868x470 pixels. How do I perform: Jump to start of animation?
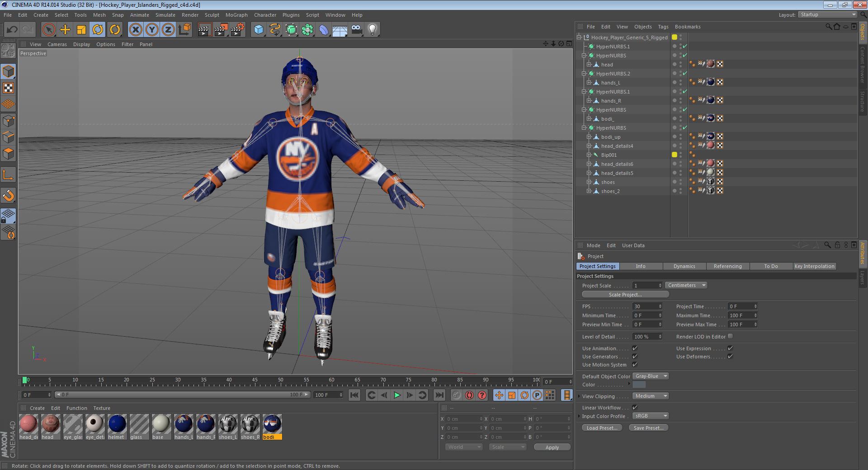354,395
